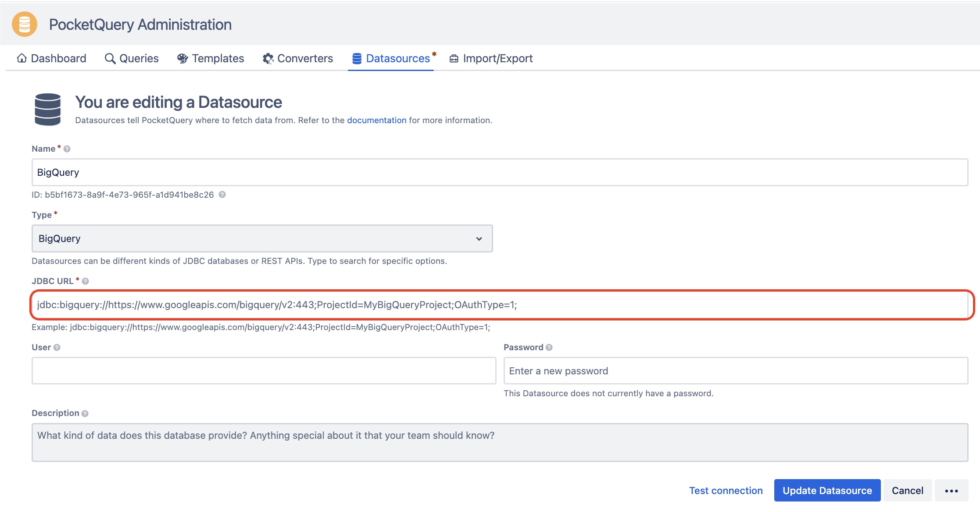Click the Description text area
980x512 pixels.
click(500, 442)
